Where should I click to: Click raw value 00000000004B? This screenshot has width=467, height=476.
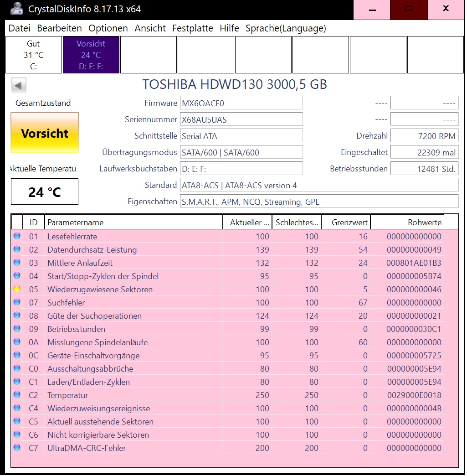point(414,409)
